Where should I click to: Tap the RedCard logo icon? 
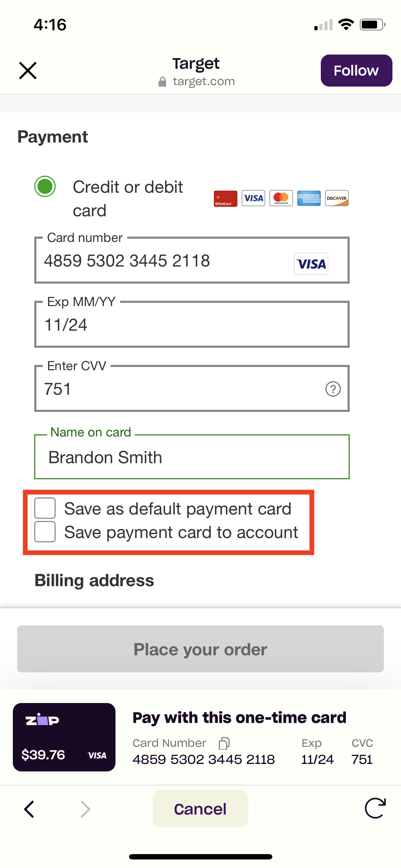coord(225,198)
